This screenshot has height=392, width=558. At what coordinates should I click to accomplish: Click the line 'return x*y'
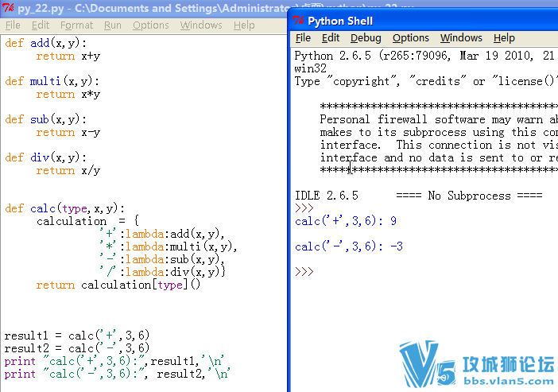pos(68,95)
